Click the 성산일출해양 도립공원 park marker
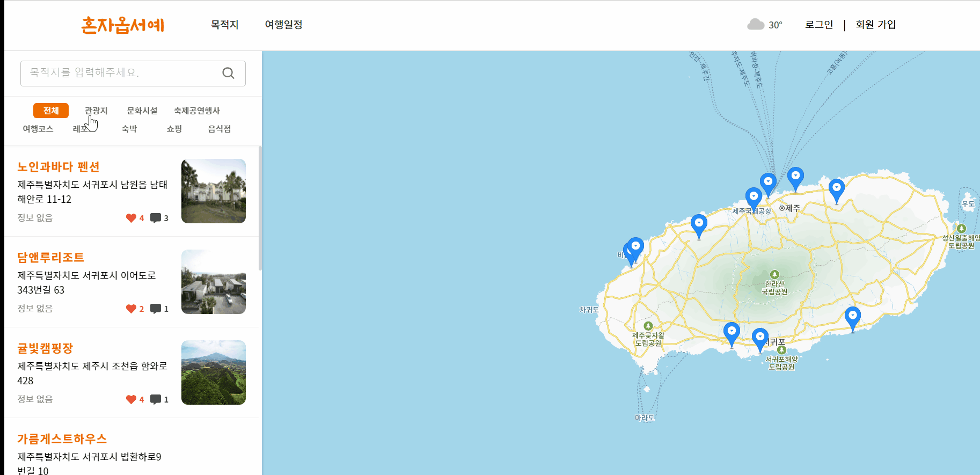980x475 pixels. point(961,229)
